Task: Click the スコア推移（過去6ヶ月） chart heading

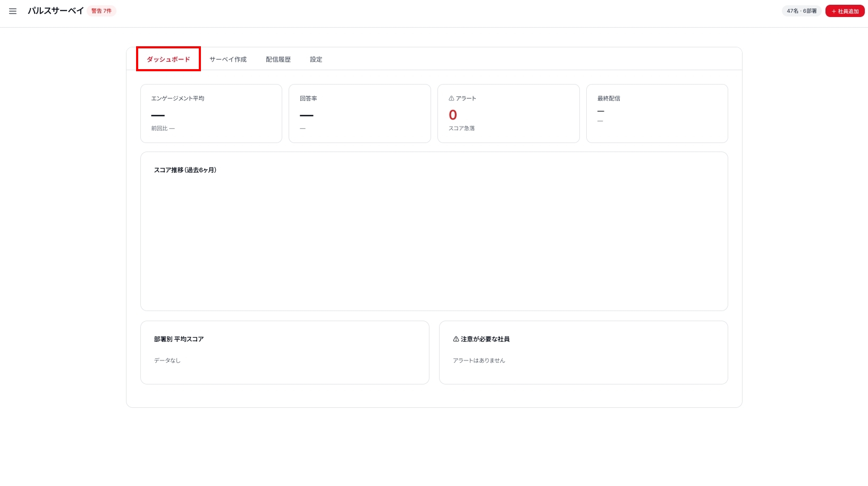Action: pos(185,170)
